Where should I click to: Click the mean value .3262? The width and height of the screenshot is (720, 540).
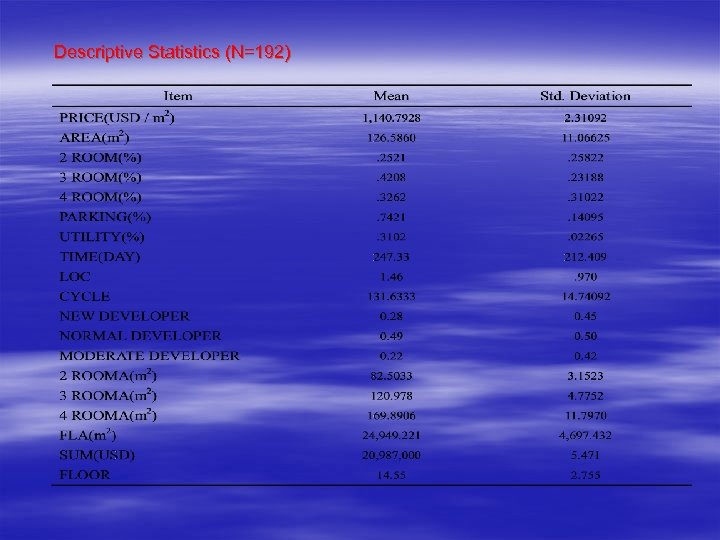tap(391, 197)
